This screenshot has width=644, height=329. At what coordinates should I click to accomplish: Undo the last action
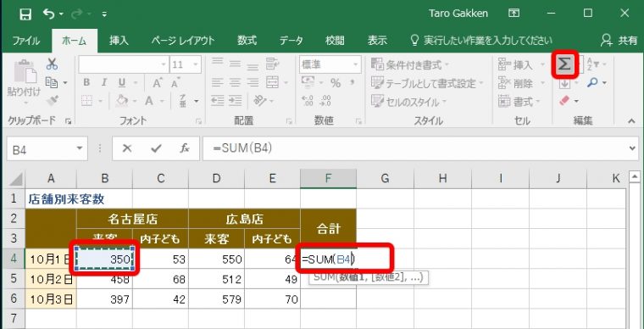click(x=49, y=14)
